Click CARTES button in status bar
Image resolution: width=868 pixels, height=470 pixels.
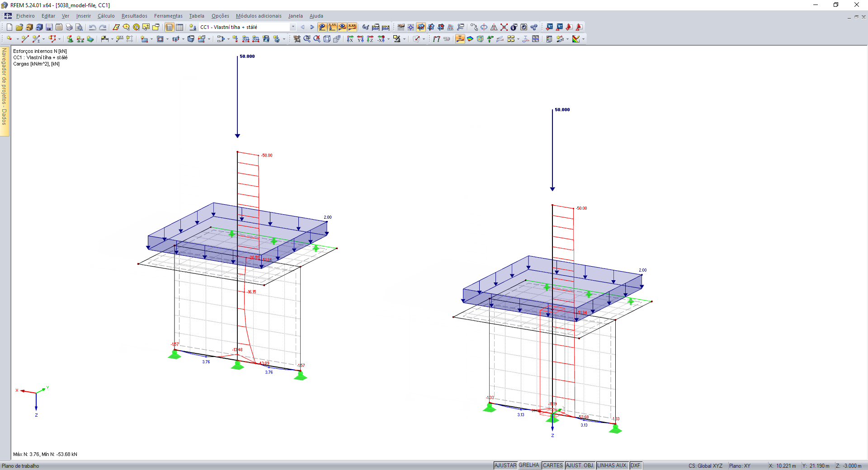(553, 465)
